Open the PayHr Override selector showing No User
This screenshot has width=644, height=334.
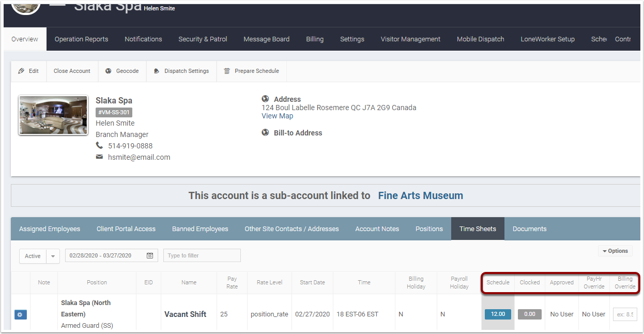(593, 314)
